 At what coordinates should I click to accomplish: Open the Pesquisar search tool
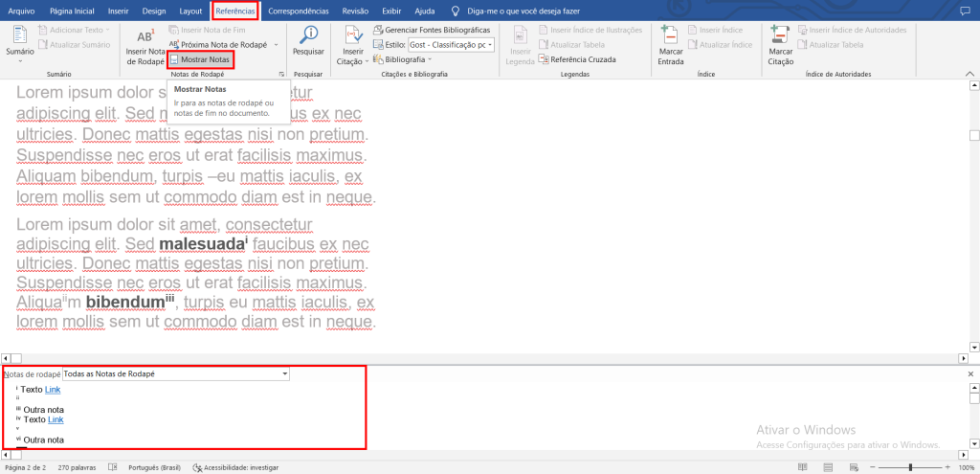coord(308,43)
